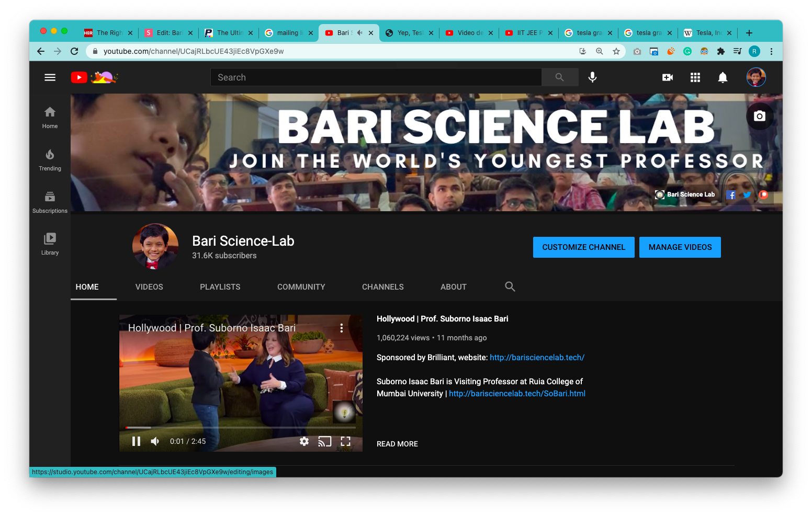Open Chrome profile R icon
The height and width of the screenshot is (516, 812).
tap(754, 51)
